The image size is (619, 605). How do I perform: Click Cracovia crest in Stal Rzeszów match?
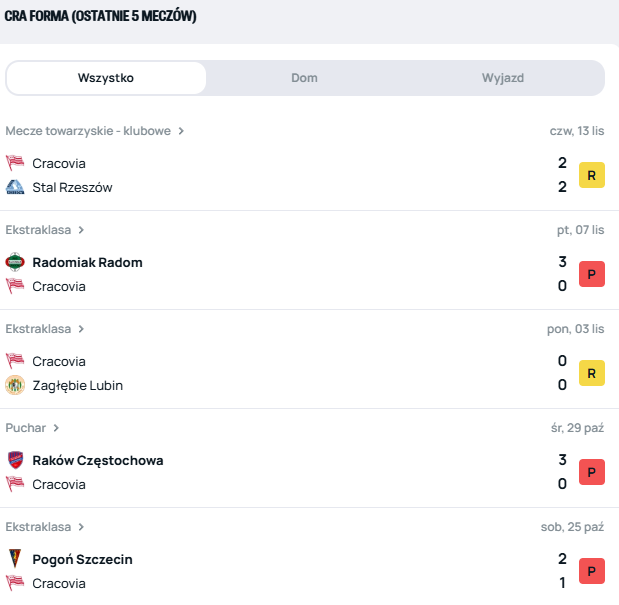(15, 163)
